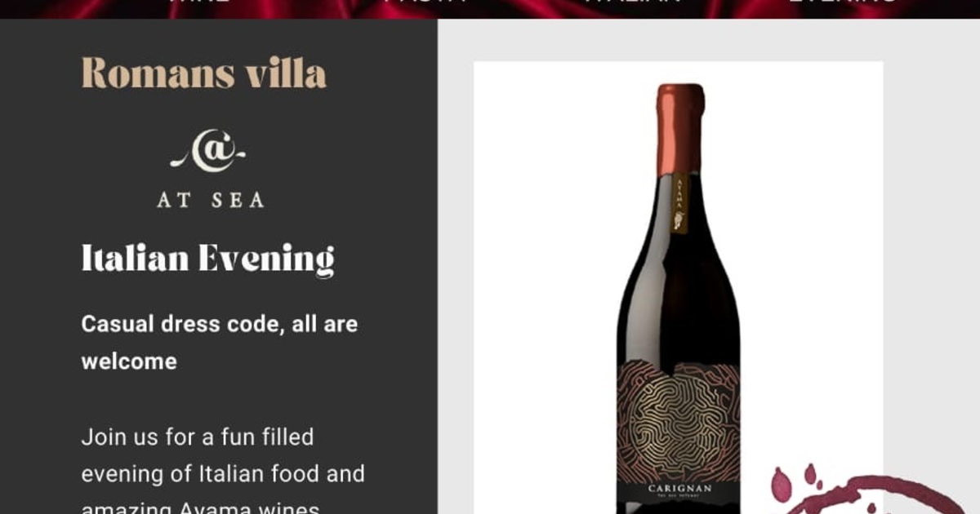Open the Romans villa heading

tap(204, 73)
